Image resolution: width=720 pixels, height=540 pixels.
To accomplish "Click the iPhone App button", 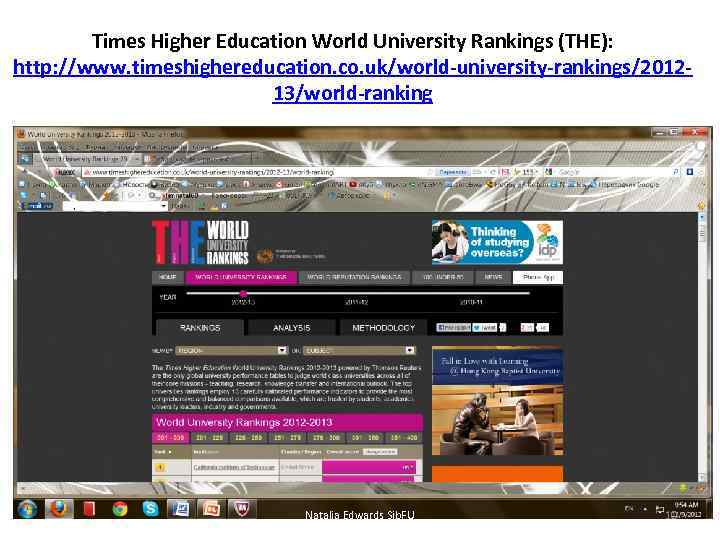I will 538,277.
